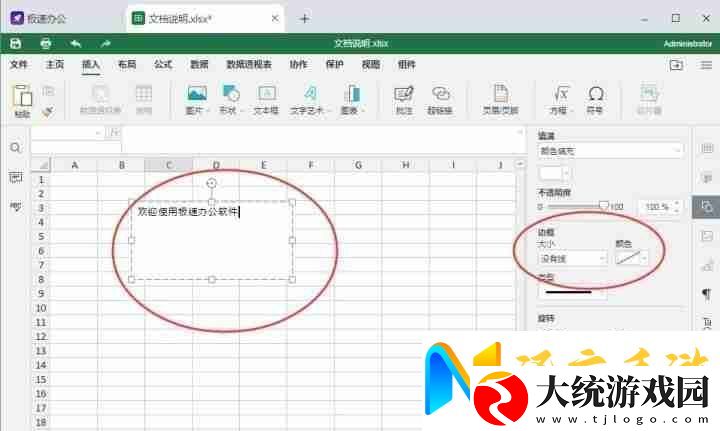Click the view settings hamburger icon
This screenshot has height=431, width=720.
click(706, 65)
